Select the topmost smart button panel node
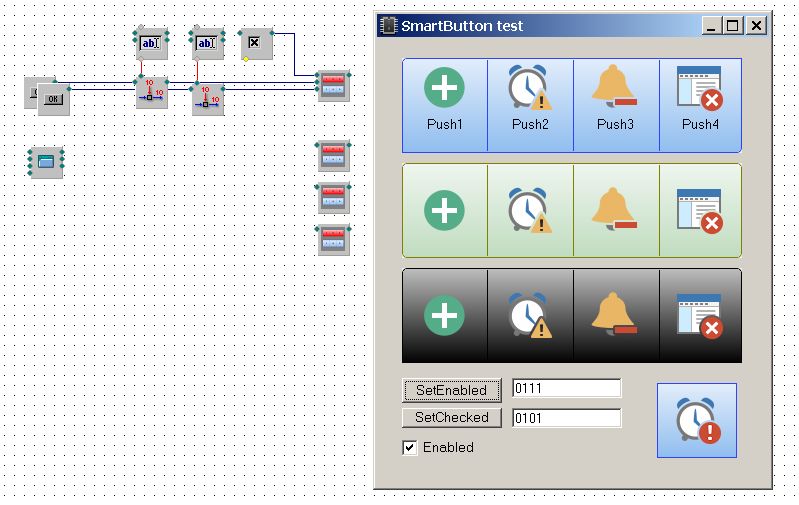 tap(333, 85)
